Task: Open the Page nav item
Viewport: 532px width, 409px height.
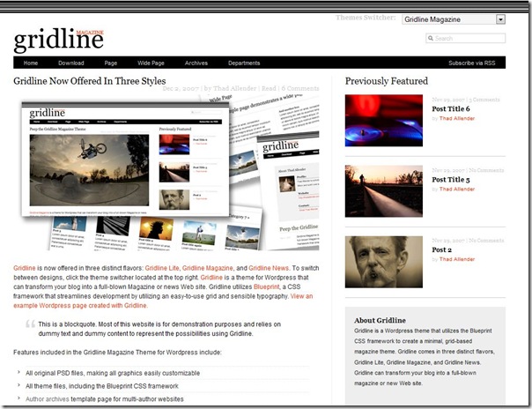Action: [111, 63]
